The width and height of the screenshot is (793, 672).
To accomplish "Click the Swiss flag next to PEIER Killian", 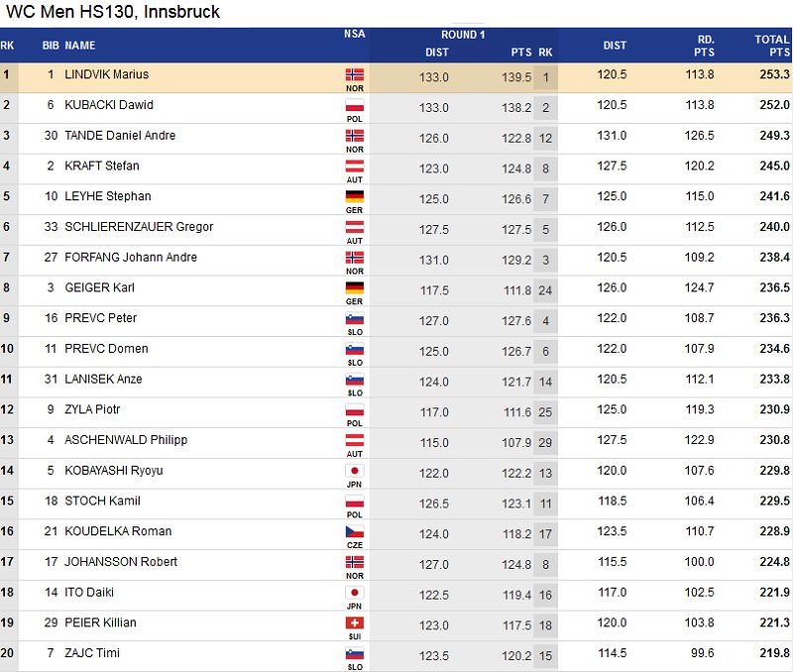I will tap(354, 622).
